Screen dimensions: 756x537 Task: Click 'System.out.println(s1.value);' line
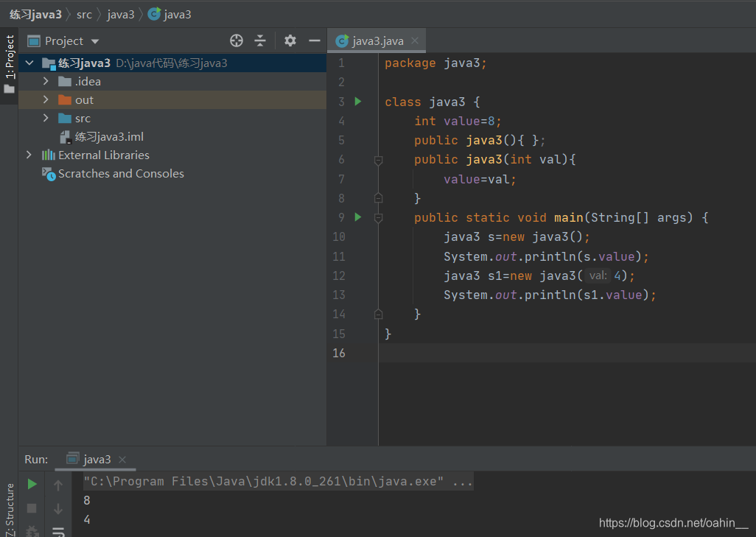coord(550,295)
